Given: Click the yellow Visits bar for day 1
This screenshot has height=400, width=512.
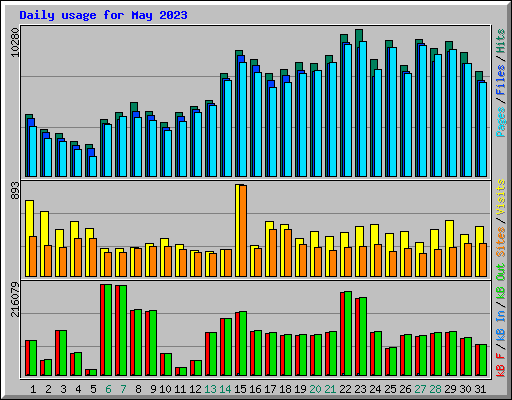Looking at the screenshot, I should 27,238.
